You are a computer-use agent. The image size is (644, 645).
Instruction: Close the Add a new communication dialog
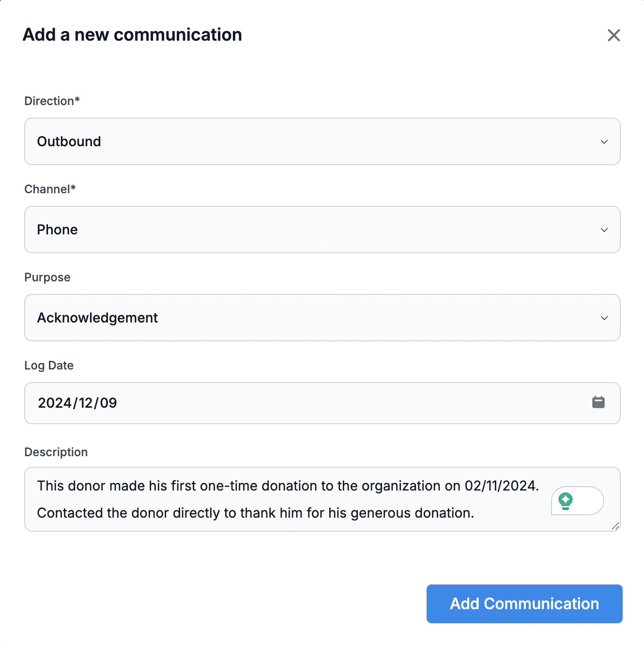click(613, 35)
